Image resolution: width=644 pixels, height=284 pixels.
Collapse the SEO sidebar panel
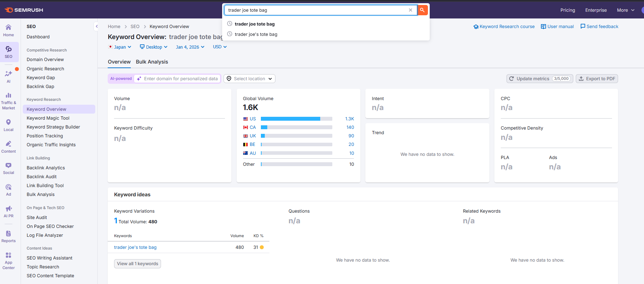pos(96,26)
